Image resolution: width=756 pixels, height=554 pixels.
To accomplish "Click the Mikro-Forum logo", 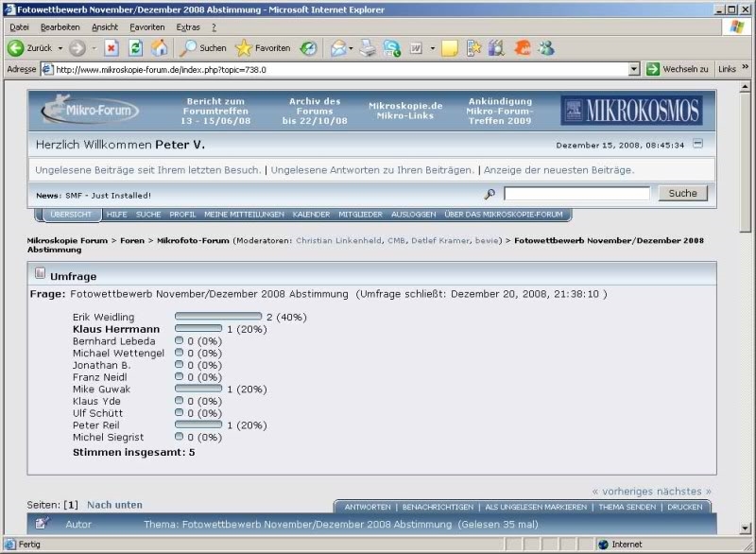I will (x=91, y=111).
